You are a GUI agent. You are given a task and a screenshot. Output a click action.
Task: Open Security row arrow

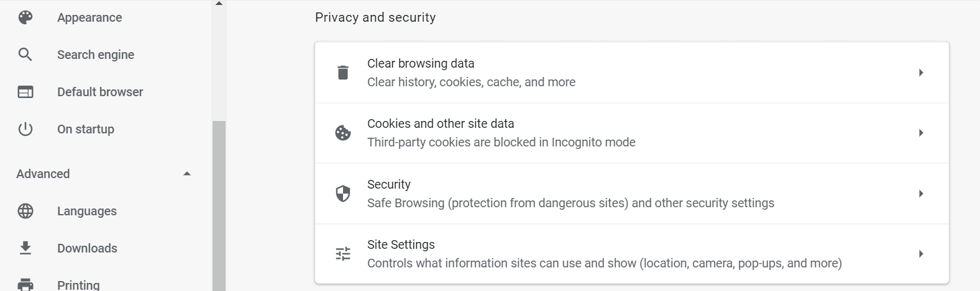[921, 194]
